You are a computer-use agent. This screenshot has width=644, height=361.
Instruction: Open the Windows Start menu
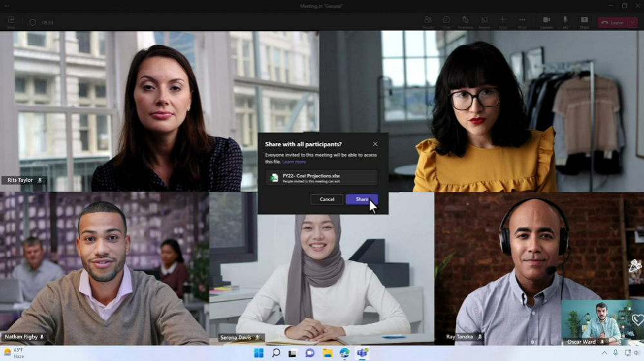(x=259, y=353)
